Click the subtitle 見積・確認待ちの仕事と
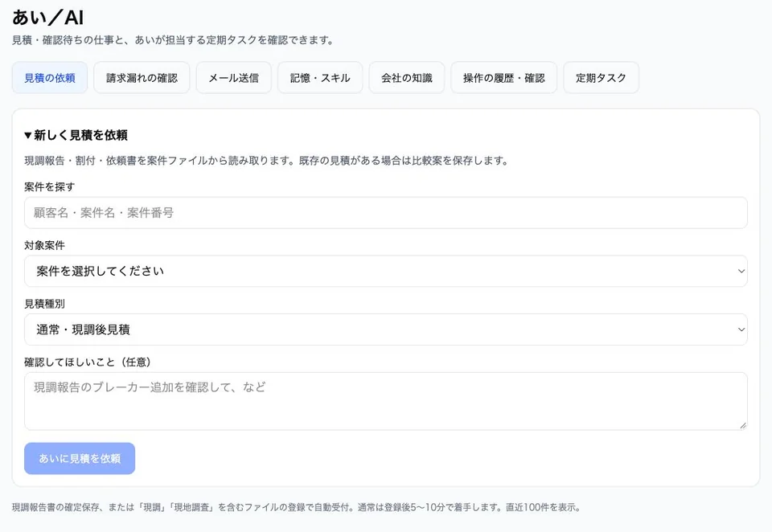 coord(173,40)
